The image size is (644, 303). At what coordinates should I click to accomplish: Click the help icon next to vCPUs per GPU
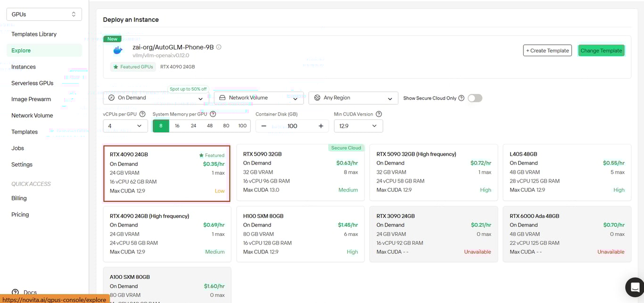pos(142,114)
